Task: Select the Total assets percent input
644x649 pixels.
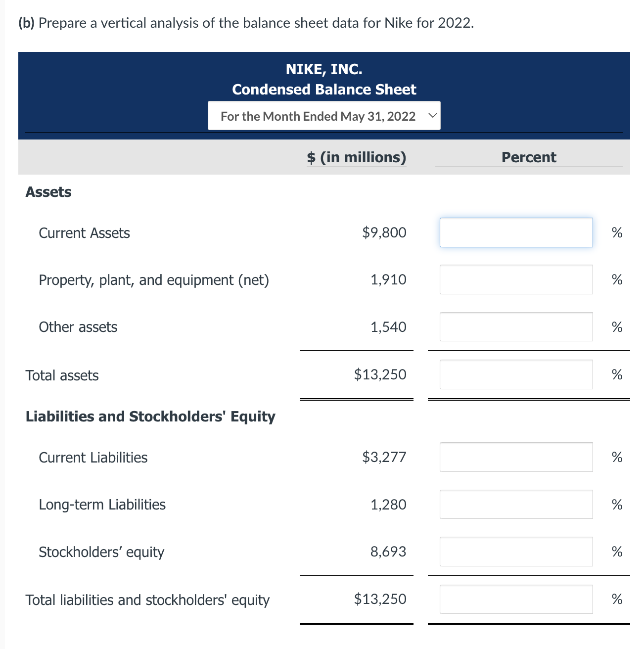Action: click(x=516, y=374)
